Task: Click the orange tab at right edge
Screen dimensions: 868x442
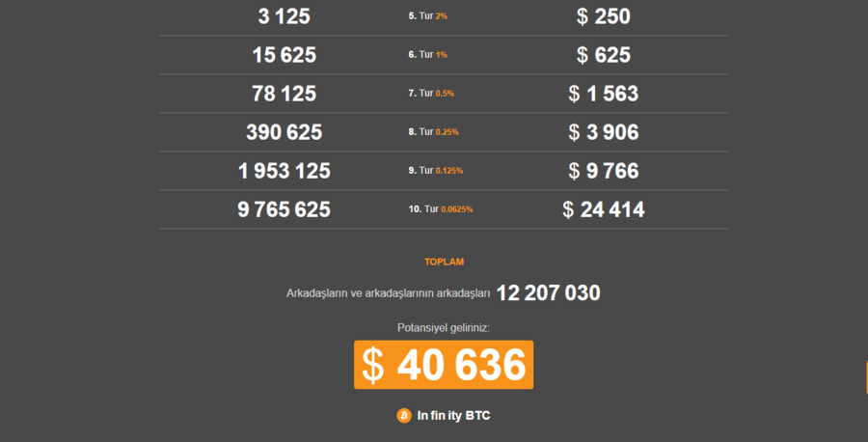Action: 866,377
